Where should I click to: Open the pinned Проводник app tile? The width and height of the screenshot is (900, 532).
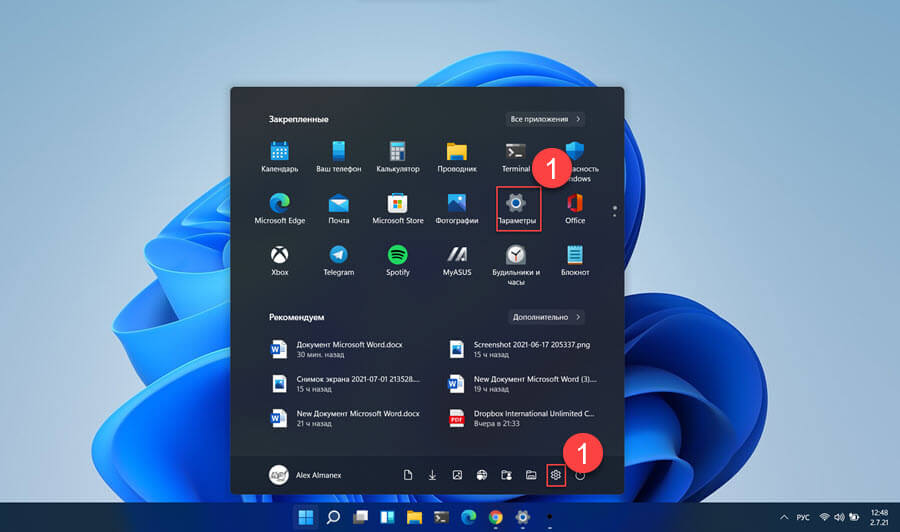point(457,157)
